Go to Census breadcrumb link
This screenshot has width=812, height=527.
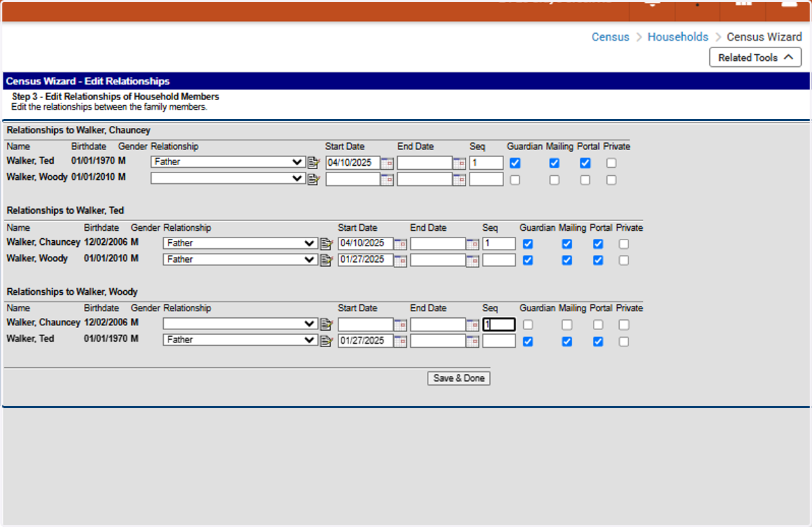coord(610,37)
